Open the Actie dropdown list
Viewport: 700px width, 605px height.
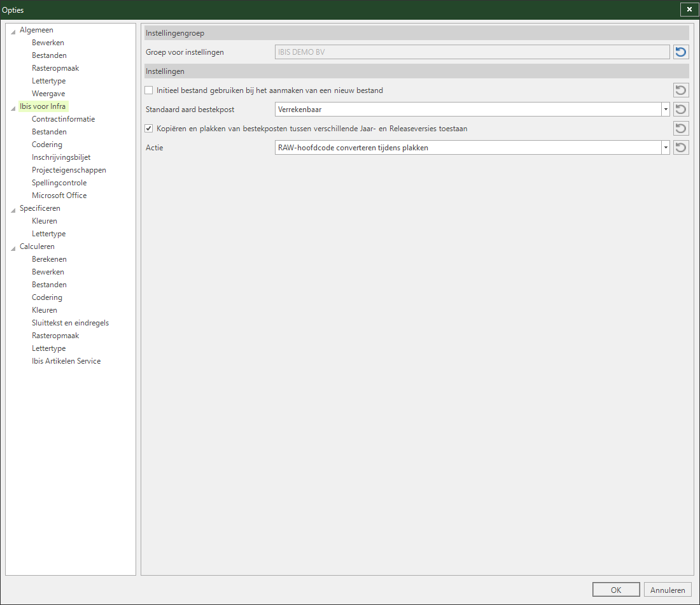coord(666,148)
